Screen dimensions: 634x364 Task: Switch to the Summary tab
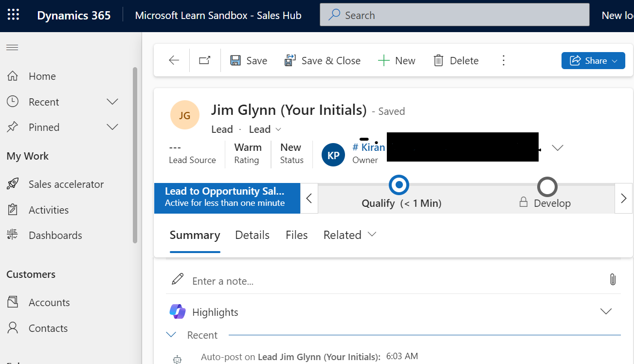coord(195,235)
